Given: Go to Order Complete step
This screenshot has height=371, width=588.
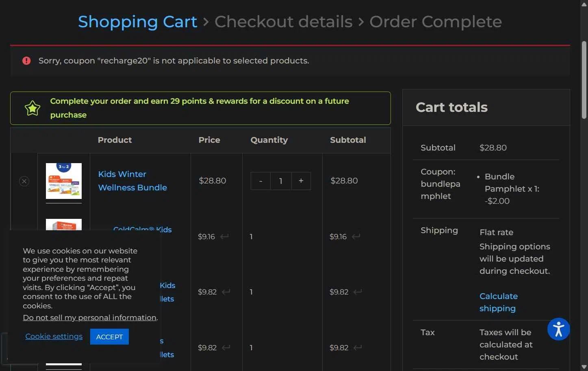Looking at the screenshot, I should (x=436, y=22).
